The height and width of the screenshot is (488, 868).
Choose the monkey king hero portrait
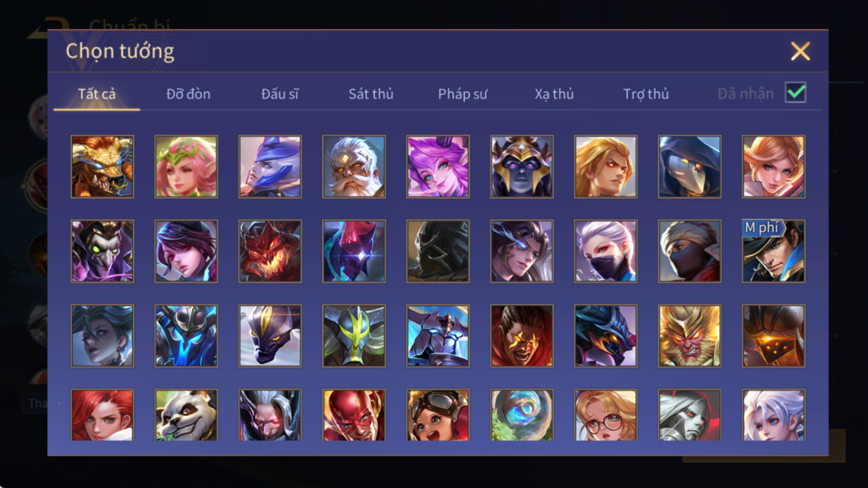pos(690,336)
